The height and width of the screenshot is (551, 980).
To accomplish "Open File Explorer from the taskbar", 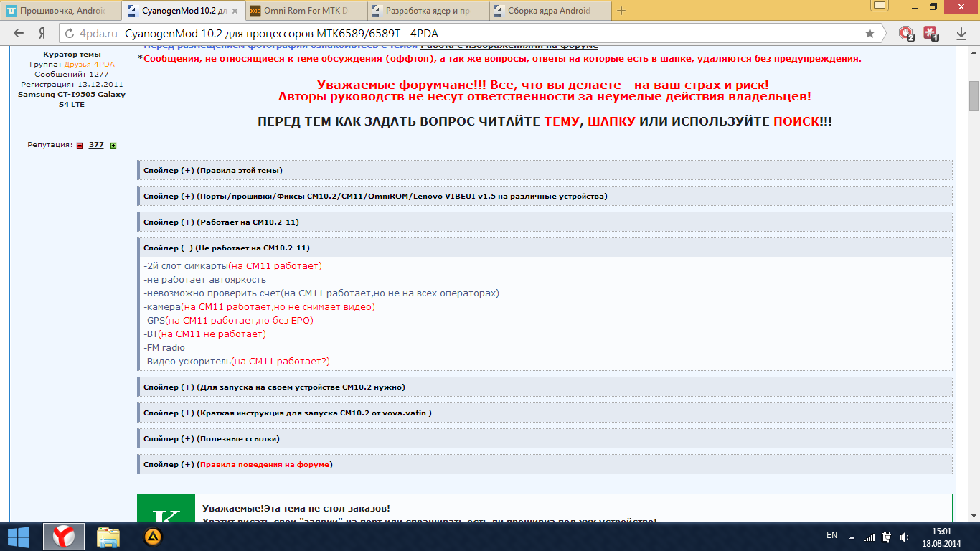I will point(108,537).
